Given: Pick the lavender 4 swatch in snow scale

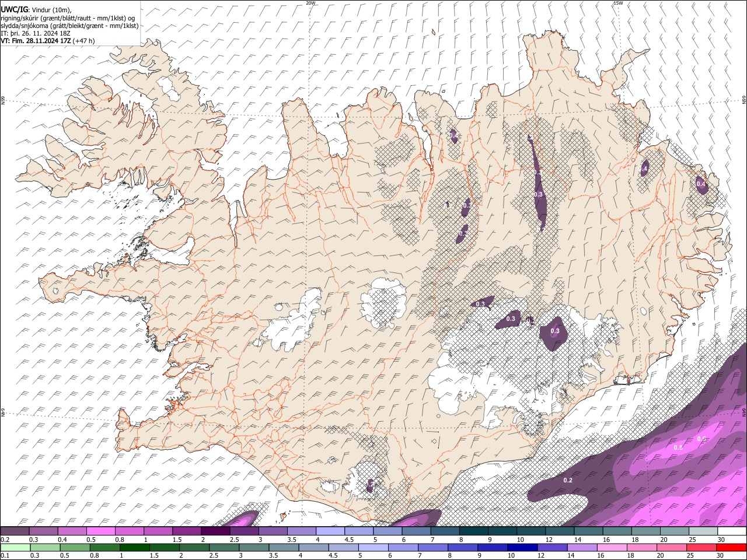Looking at the screenshot, I should (x=330, y=531).
